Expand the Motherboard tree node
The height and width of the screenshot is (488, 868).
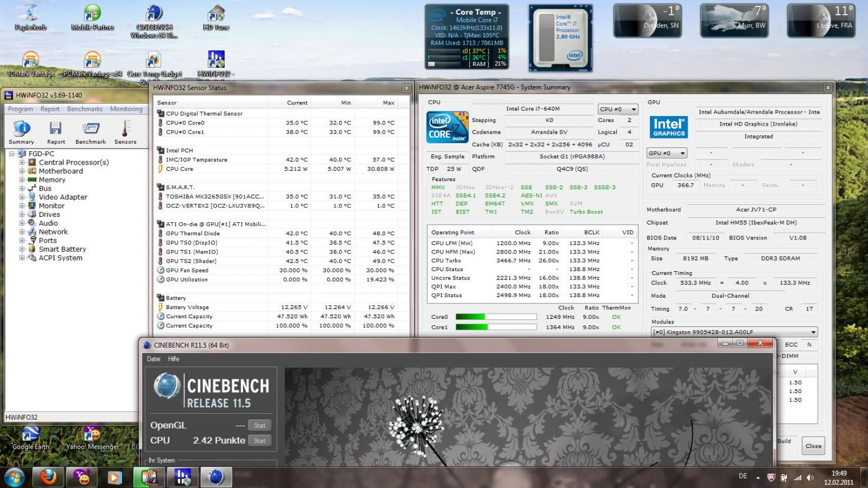[22, 171]
